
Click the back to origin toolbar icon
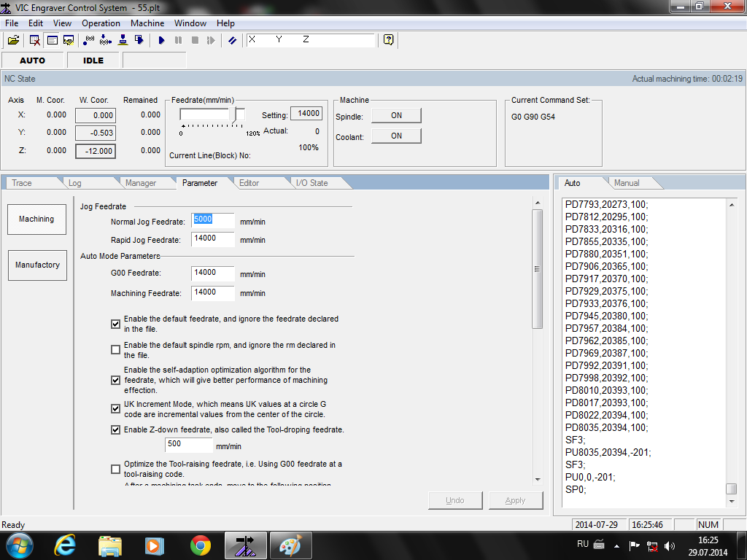(x=106, y=41)
